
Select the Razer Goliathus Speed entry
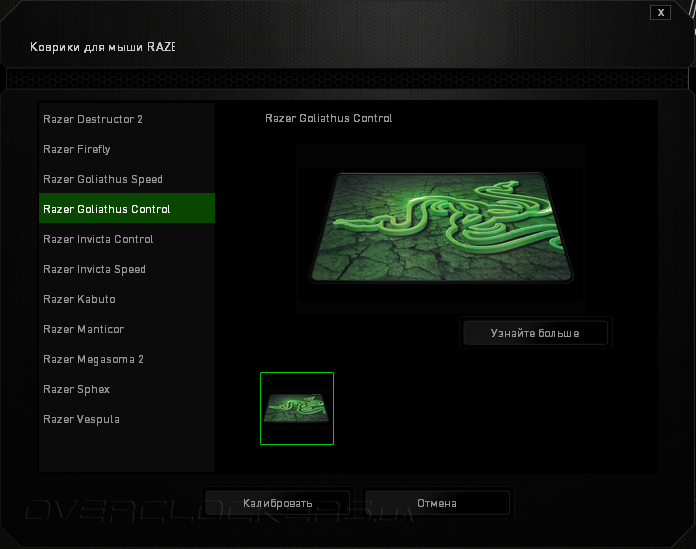pyautogui.click(x=127, y=179)
